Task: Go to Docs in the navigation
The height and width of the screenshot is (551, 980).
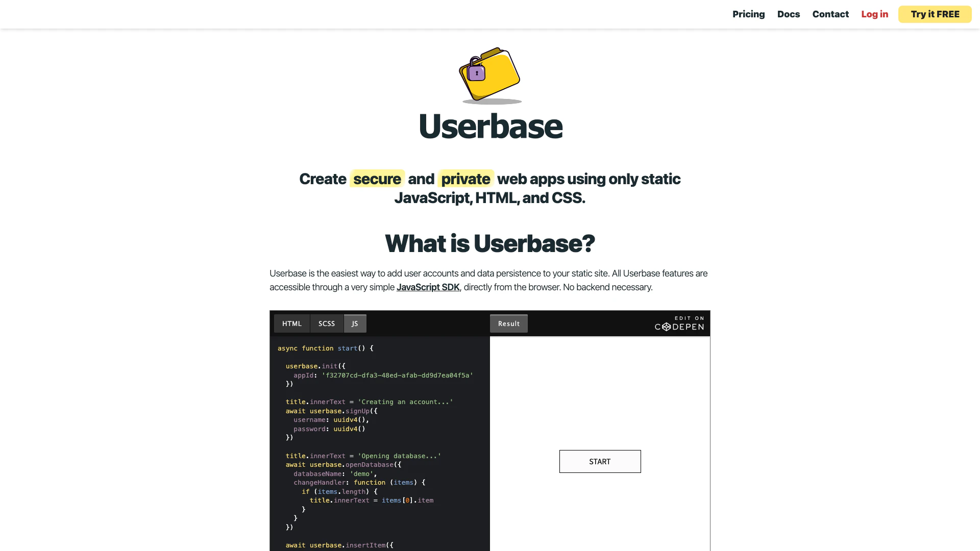Action: click(788, 14)
